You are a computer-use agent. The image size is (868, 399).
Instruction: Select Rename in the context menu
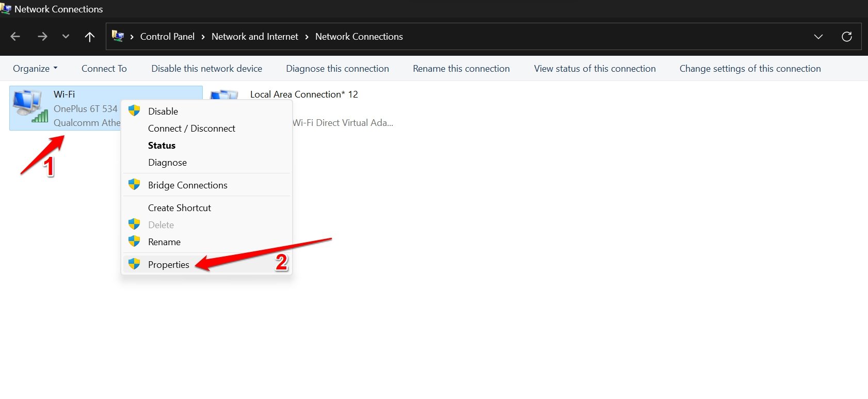pos(164,242)
